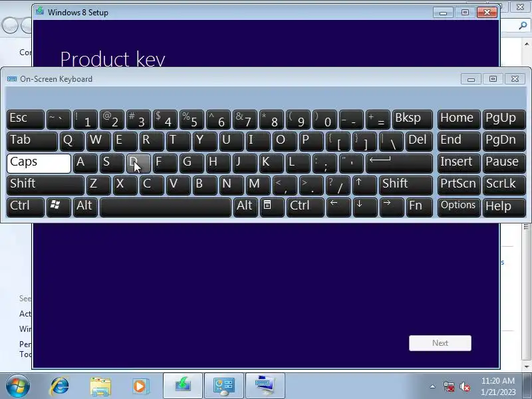Click the Del key
Screen dimensions: 532x399
419,142
